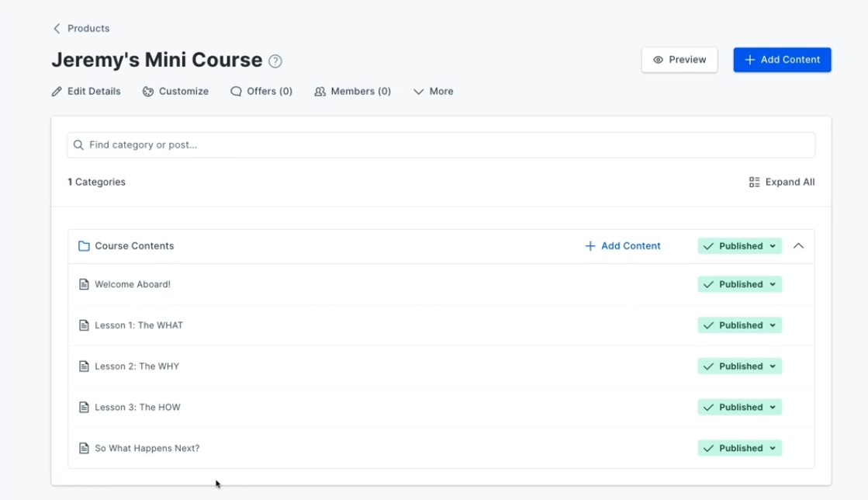
Task: Click the pencil icon next to Edit Details
Action: (x=56, y=91)
